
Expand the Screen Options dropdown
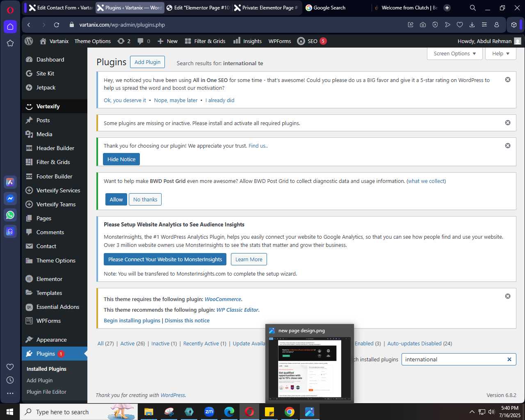[455, 54]
